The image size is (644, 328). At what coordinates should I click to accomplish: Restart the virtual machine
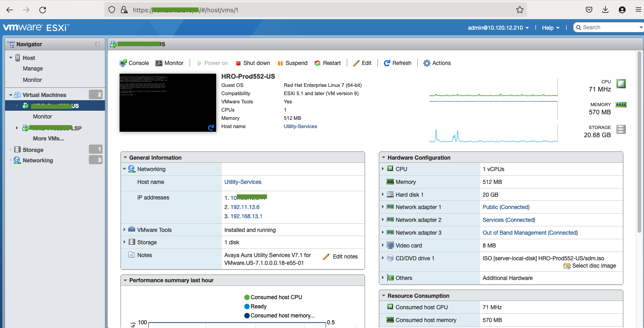(x=327, y=63)
